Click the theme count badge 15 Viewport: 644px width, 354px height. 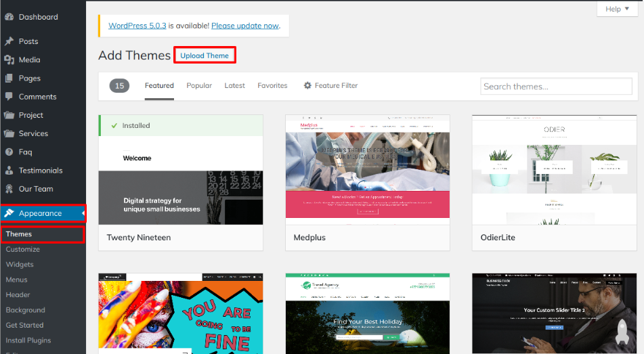(119, 85)
